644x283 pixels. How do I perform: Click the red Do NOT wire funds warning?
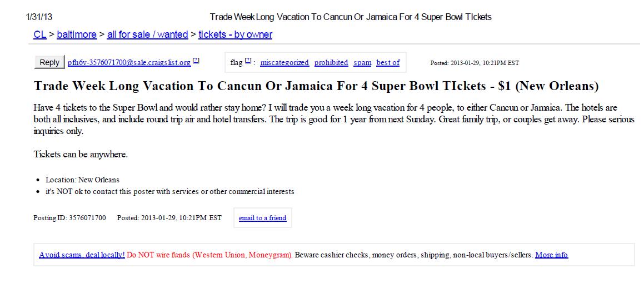click(210, 255)
